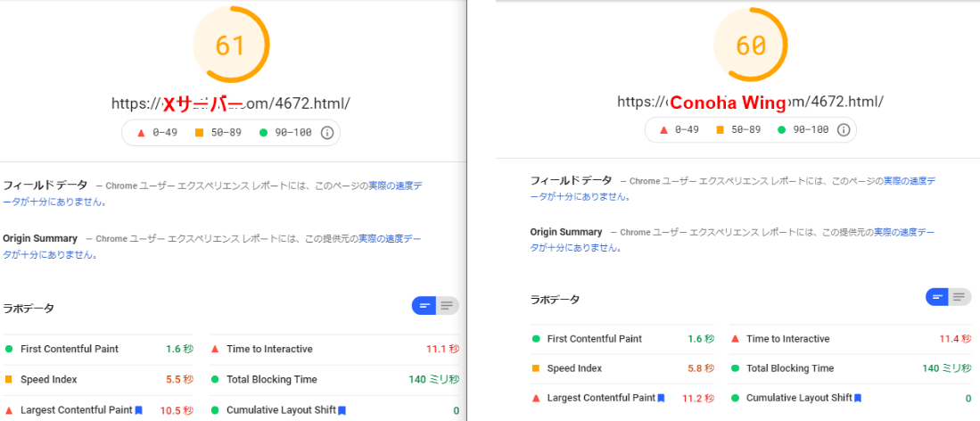
Task: Click the info icon in the Xサーバー score legend
Action: coord(326,133)
